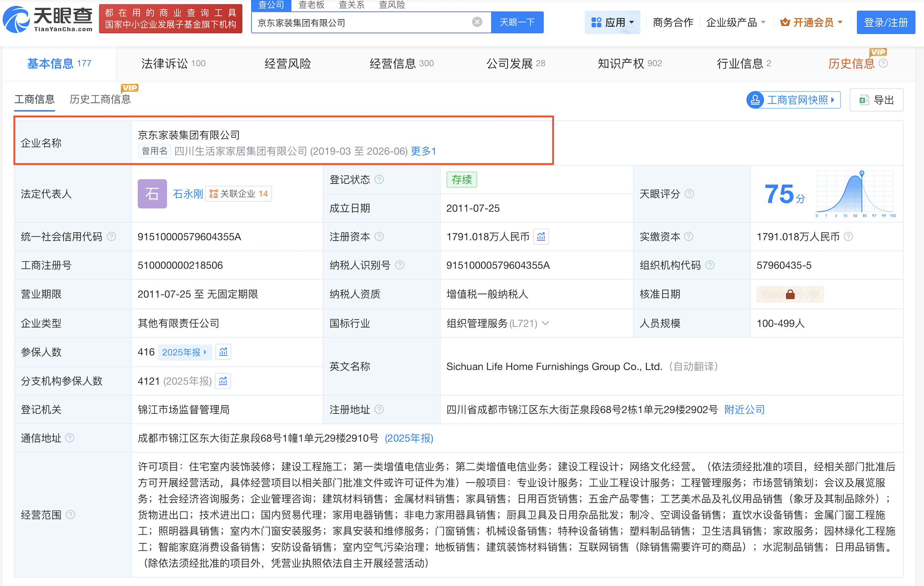Image resolution: width=924 pixels, height=586 pixels.
Task: Click the 存续 status badge
Action: coord(462,180)
